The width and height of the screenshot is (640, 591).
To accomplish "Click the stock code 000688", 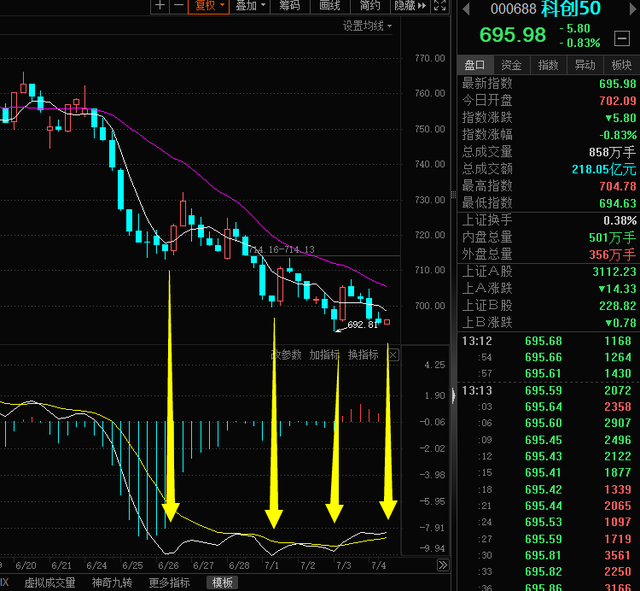I will coord(513,9).
